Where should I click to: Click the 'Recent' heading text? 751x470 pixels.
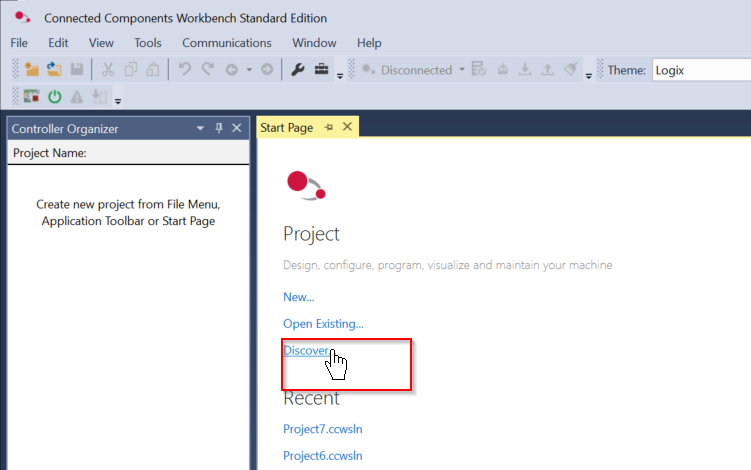click(311, 398)
